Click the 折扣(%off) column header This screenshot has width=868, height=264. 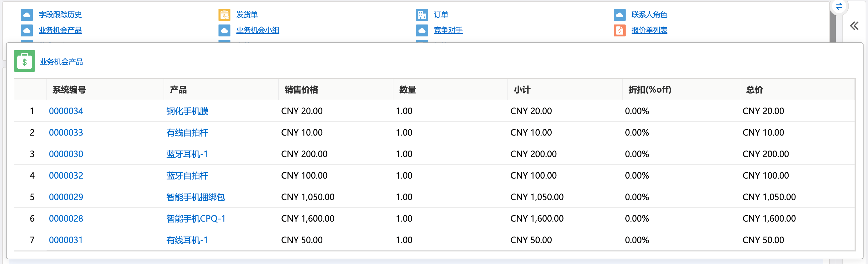point(650,90)
